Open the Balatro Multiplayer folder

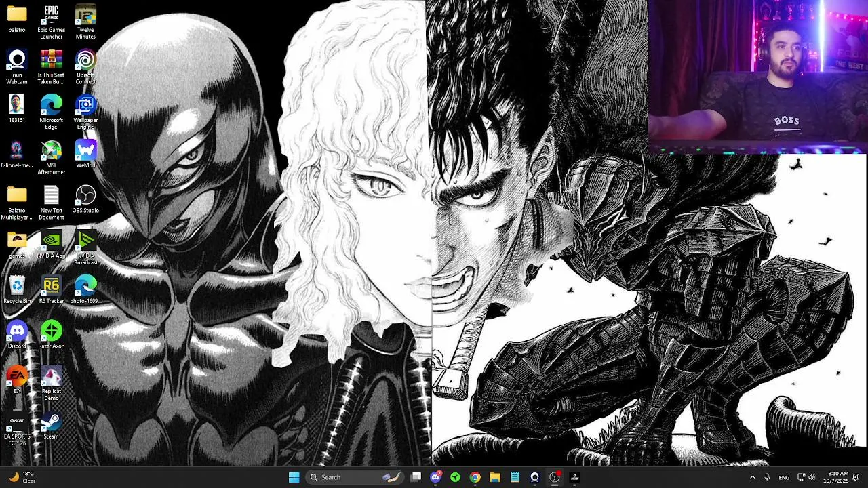pos(17,203)
